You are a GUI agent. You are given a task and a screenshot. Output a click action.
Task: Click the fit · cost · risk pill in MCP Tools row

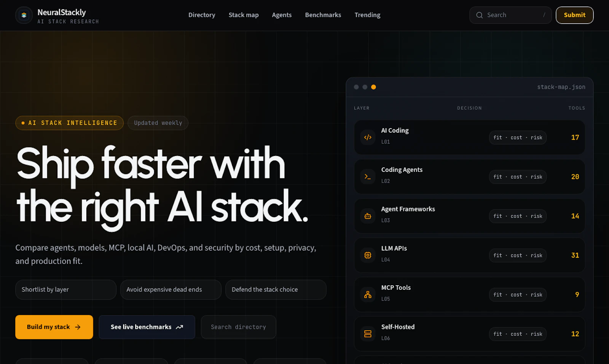tap(518, 295)
